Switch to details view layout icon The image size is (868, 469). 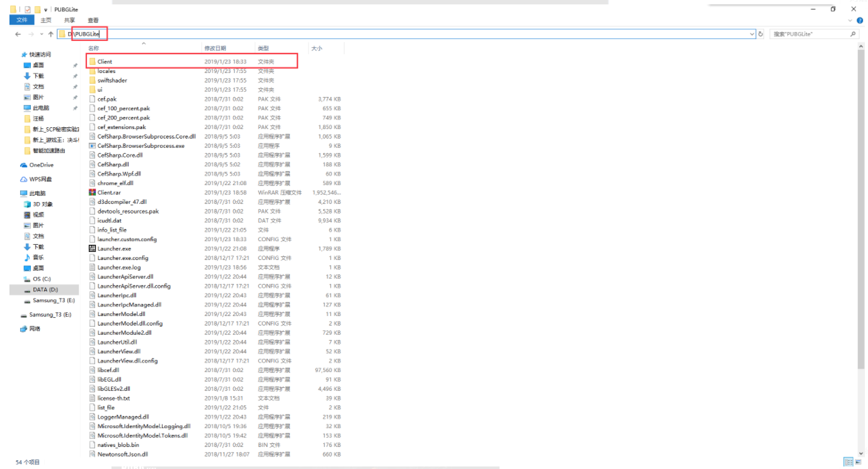(847, 462)
